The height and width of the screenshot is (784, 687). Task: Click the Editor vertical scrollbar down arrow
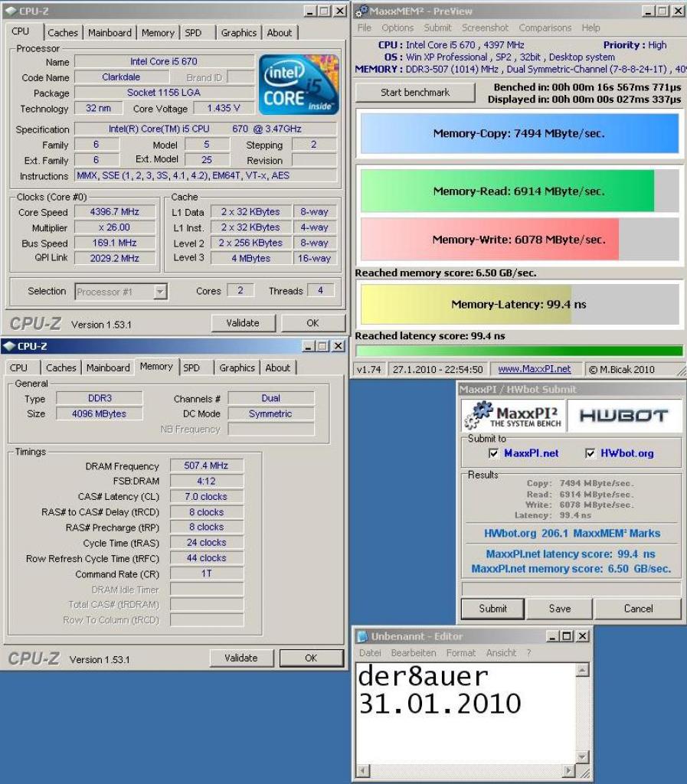click(582, 756)
